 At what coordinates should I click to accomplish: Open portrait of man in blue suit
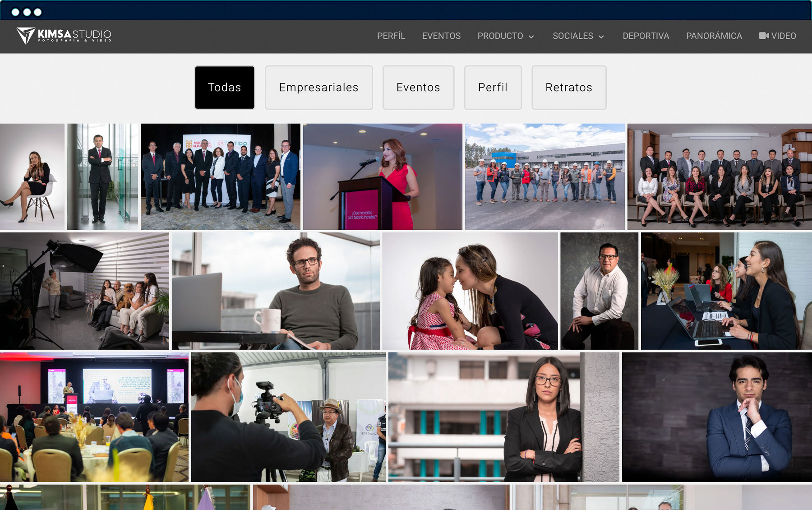(x=717, y=417)
